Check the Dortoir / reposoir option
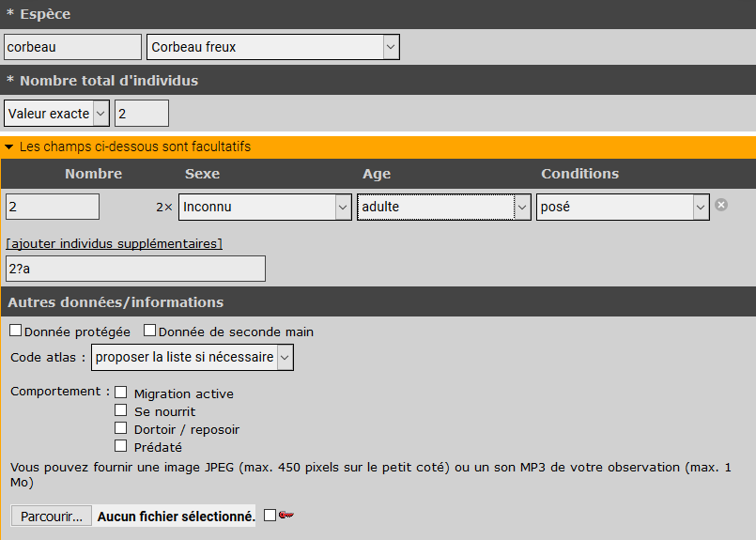 [120, 428]
